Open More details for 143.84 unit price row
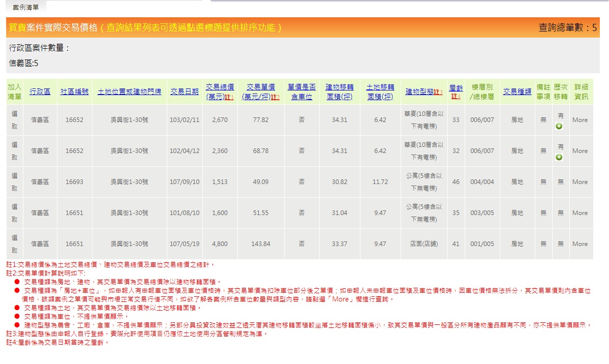 [580, 244]
